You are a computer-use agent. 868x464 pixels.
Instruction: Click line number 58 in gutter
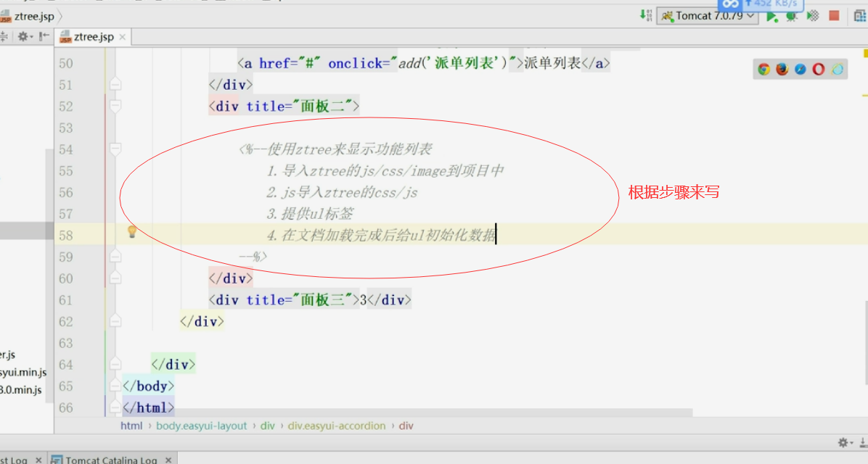(66, 236)
